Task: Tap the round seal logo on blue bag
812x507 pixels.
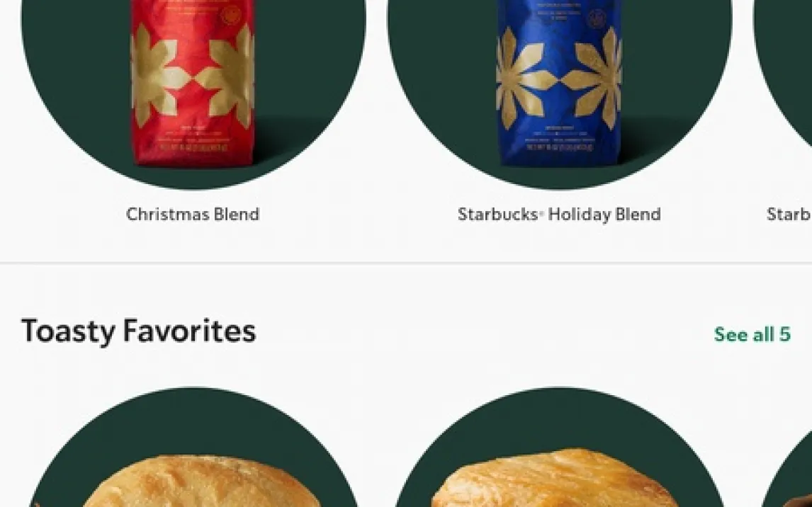Action: point(597,20)
